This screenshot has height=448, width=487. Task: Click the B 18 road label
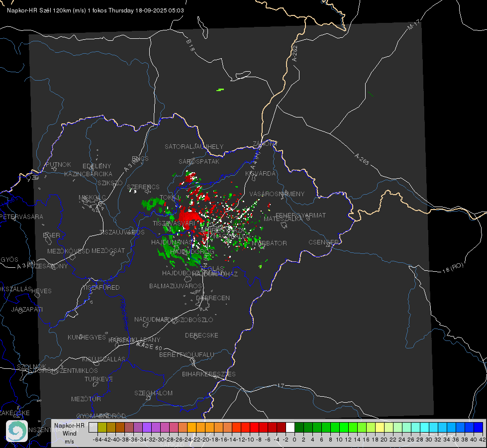tap(190, 45)
